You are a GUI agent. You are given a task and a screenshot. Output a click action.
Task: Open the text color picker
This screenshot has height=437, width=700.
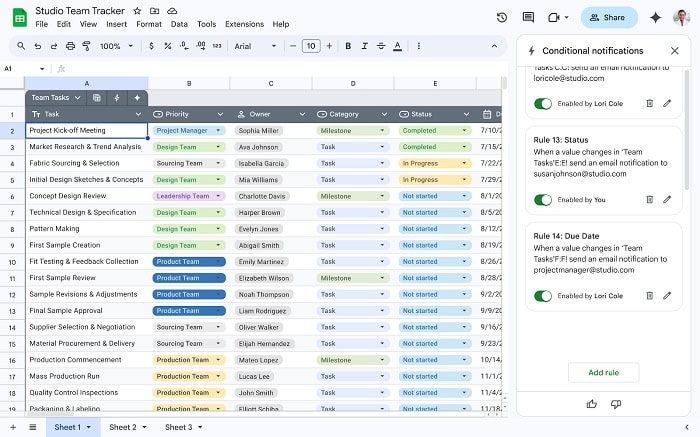point(397,46)
